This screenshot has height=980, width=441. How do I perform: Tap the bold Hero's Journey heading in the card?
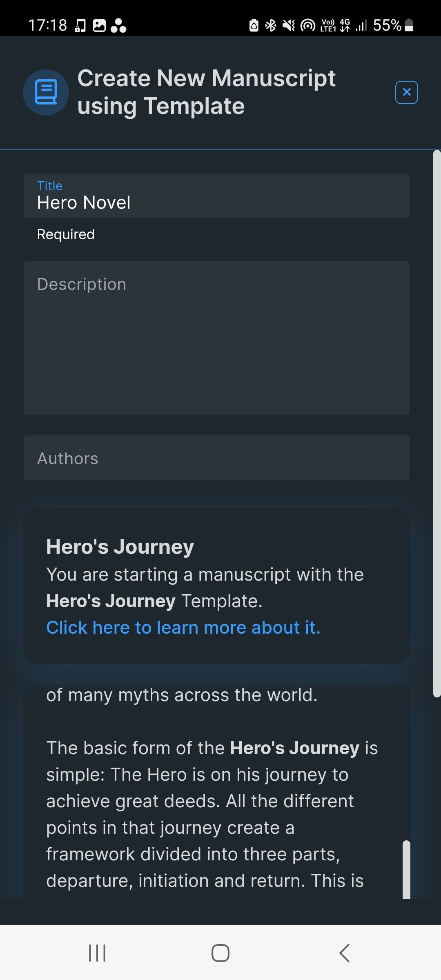point(119,546)
